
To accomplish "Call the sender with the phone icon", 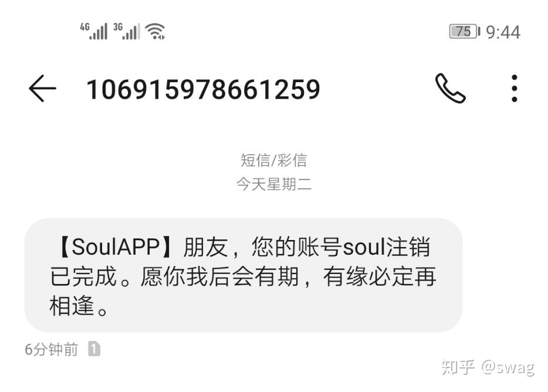I will click(450, 88).
